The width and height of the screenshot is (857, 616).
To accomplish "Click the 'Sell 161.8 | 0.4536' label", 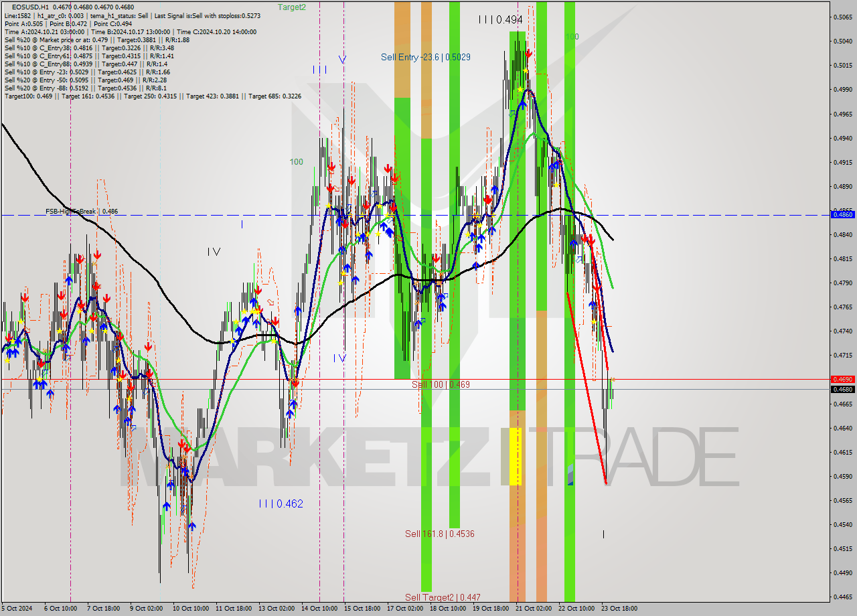I will pos(440,534).
